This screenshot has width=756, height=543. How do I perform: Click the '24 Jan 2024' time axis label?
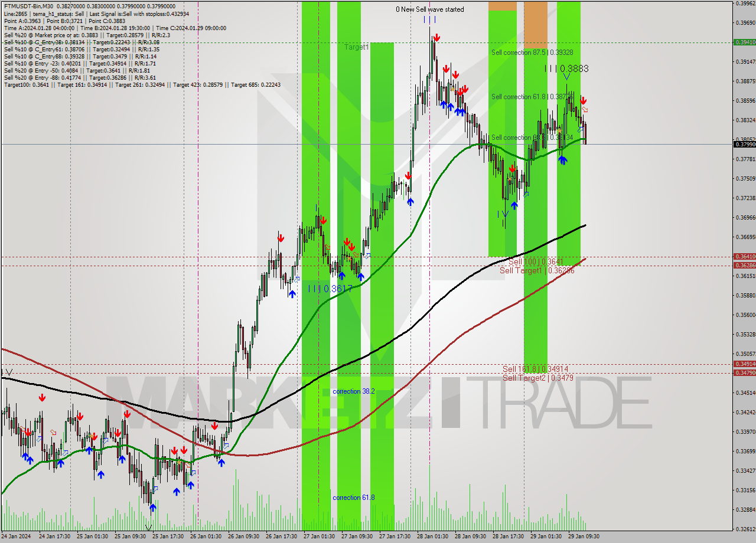pos(17,537)
